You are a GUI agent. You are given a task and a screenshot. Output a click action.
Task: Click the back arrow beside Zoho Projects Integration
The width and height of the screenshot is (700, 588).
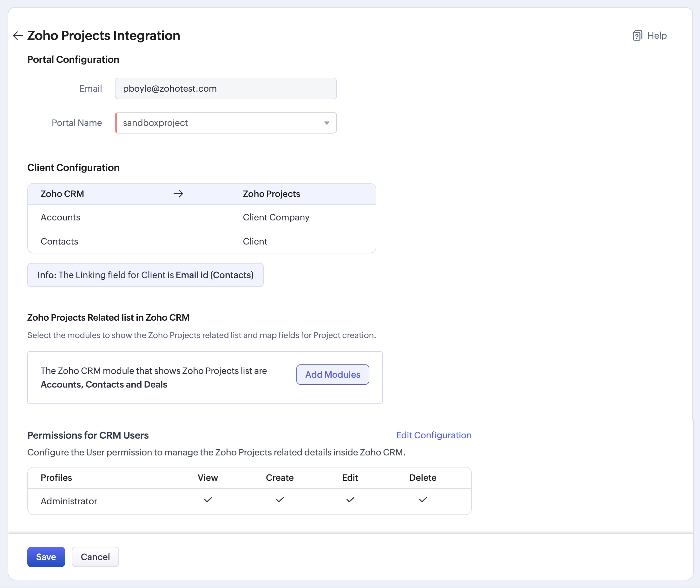pyautogui.click(x=18, y=36)
